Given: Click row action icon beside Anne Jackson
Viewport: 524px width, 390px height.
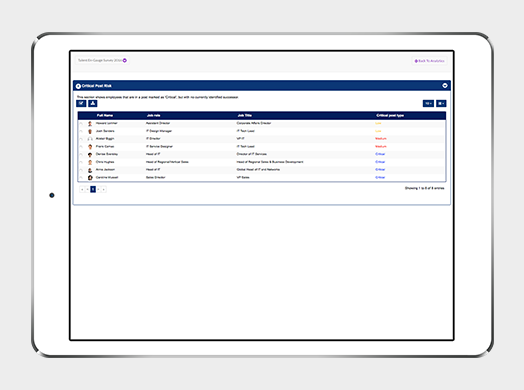Looking at the screenshot, I should 81,170.
